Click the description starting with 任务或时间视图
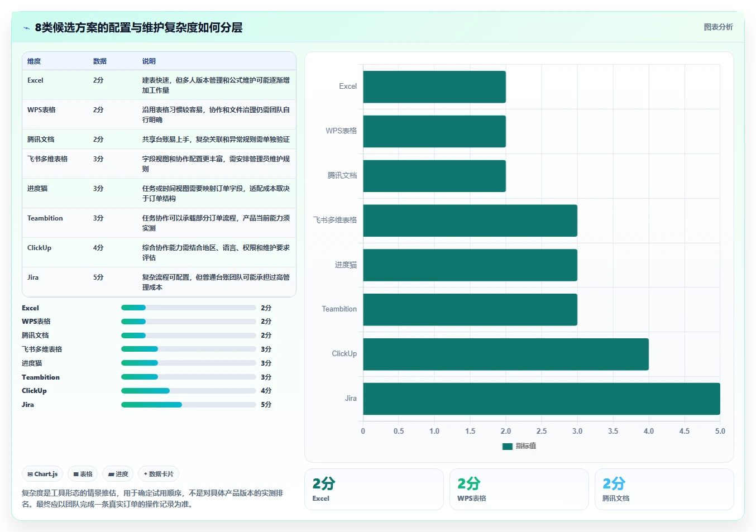This screenshot has width=756, height=532. click(216, 194)
